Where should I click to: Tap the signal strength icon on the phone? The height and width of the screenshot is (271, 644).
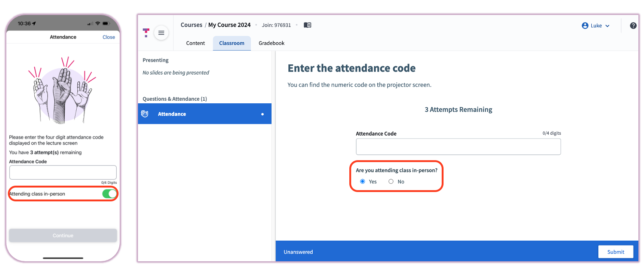point(91,23)
